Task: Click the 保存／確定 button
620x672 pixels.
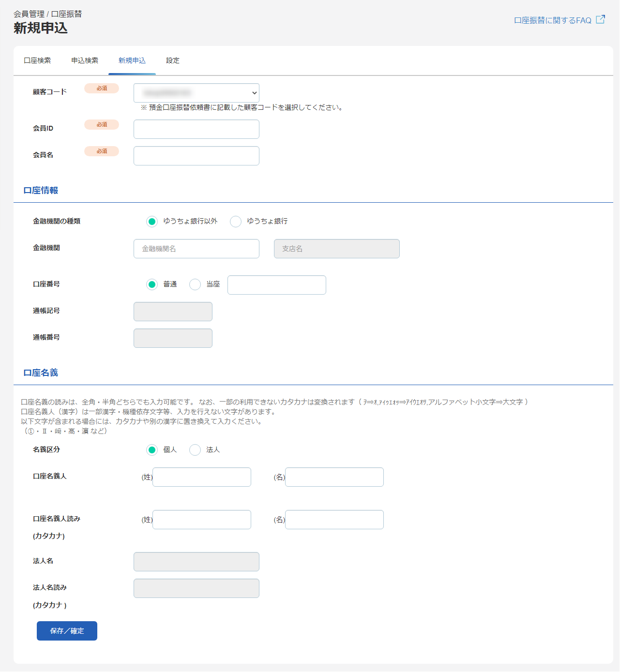Action: [x=66, y=630]
